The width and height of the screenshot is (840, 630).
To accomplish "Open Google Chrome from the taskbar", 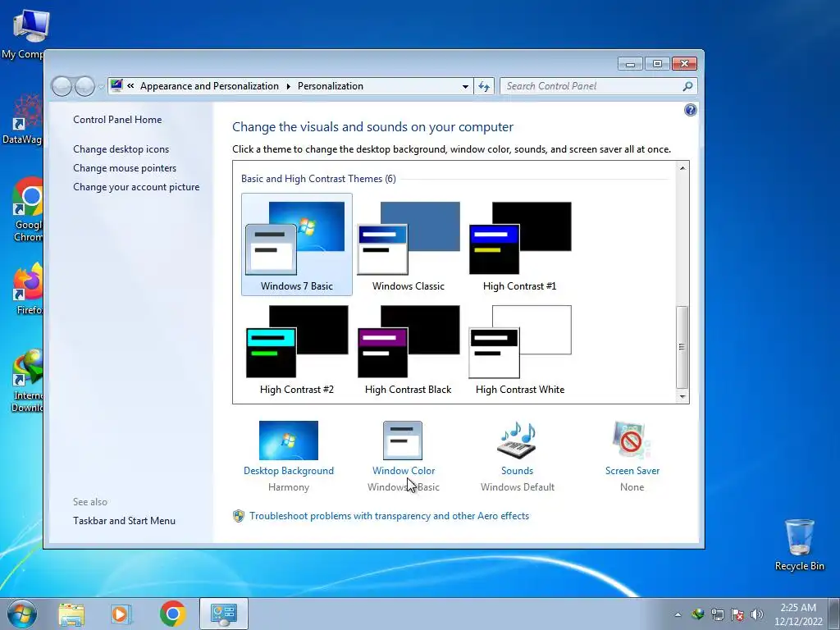I will (x=172, y=614).
